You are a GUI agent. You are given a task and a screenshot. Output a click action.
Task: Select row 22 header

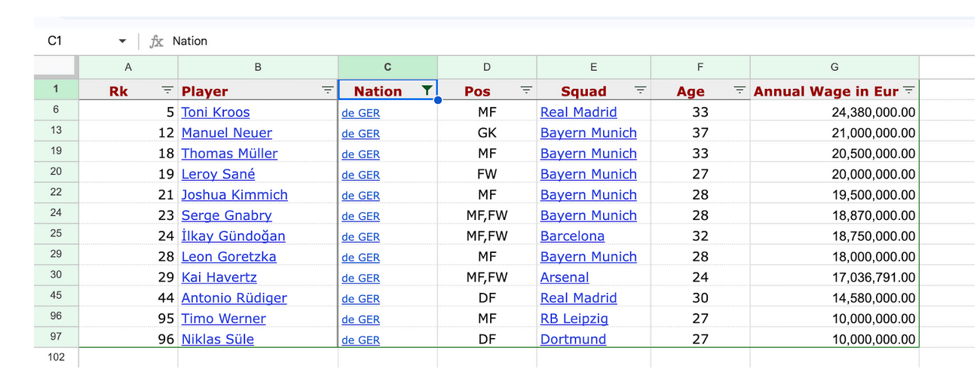[57, 194]
